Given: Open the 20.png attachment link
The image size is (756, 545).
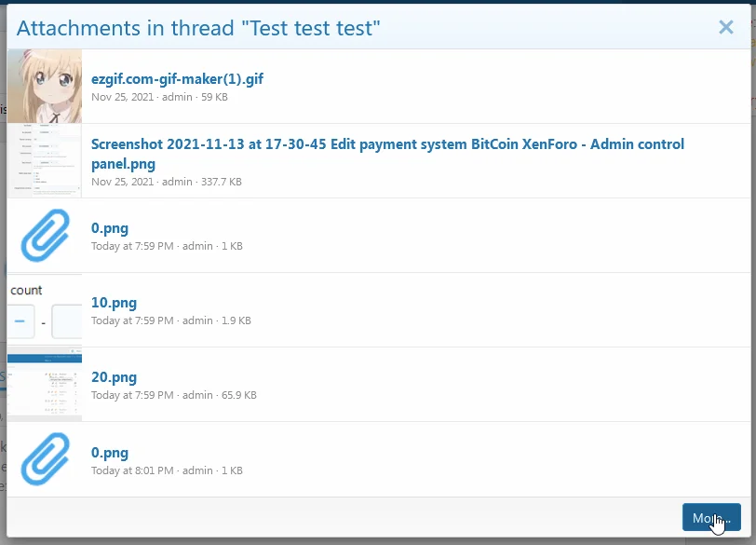Looking at the screenshot, I should click(x=114, y=377).
